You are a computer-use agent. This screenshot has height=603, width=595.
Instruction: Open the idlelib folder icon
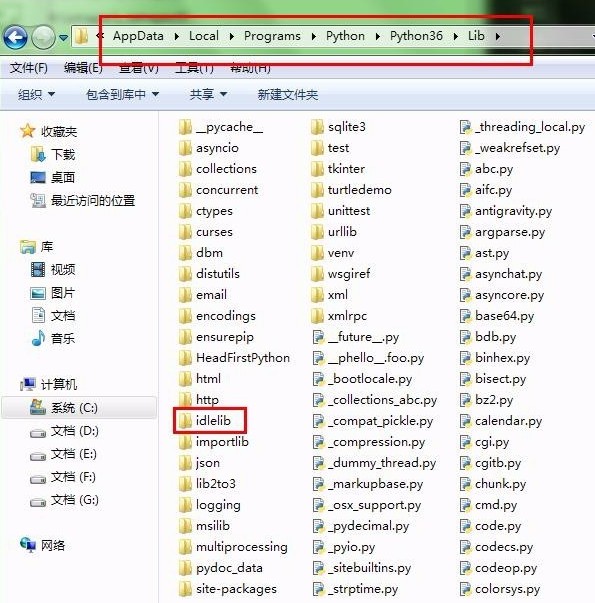(x=185, y=421)
